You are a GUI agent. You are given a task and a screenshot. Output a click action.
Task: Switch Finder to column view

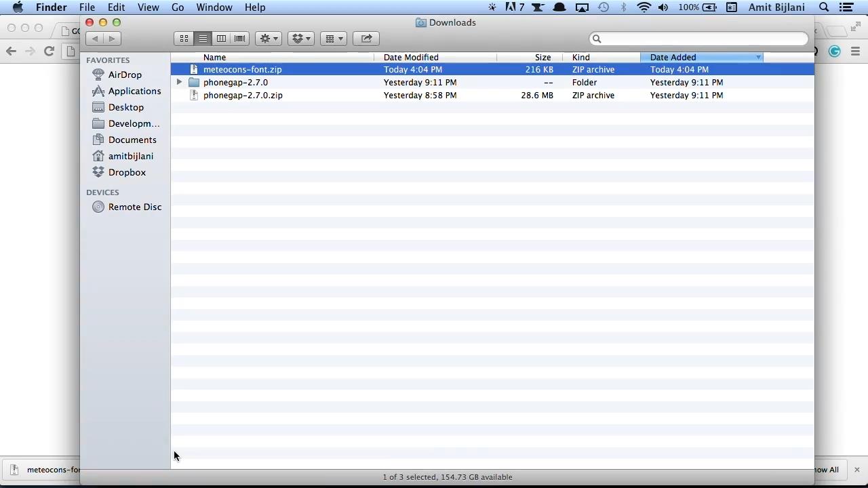[221, 39]
